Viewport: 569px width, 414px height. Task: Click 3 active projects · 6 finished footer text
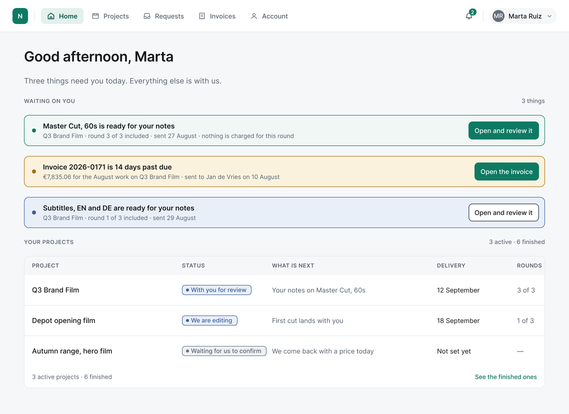tap(72, 377)
